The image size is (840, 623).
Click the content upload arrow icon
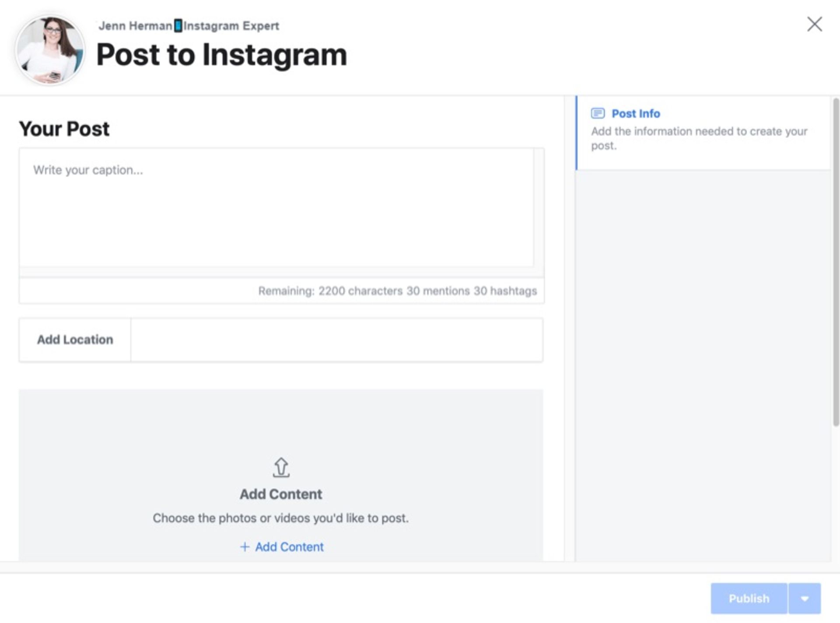click(x=280, y=467)
